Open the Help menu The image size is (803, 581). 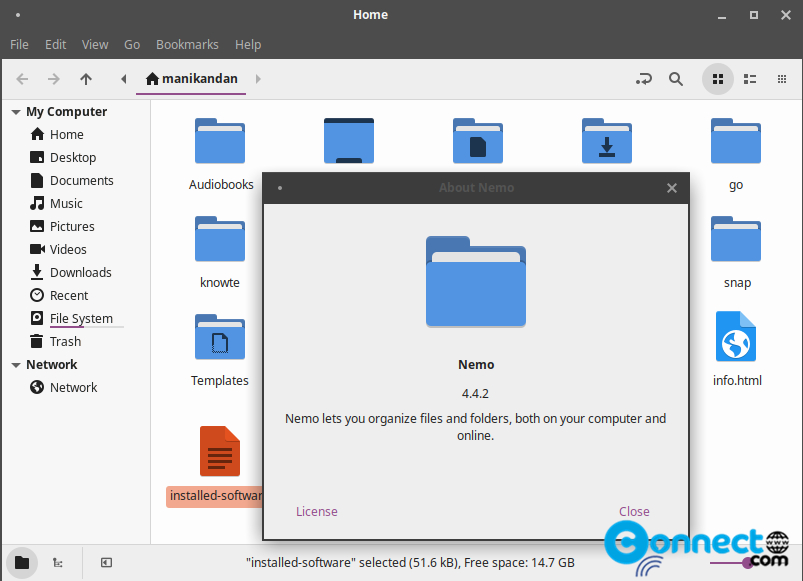[x=248, y=45]
